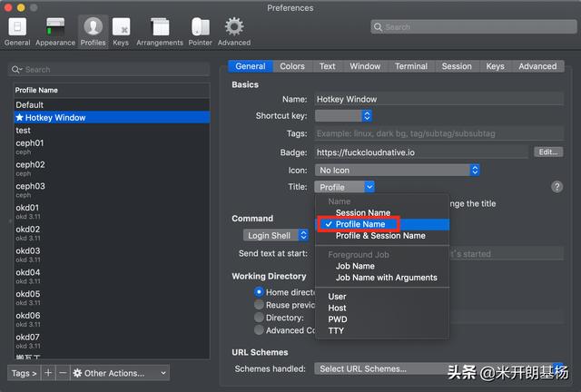Select the okd01 profile
The image size is (581, 392).
(x=112, y=211)
